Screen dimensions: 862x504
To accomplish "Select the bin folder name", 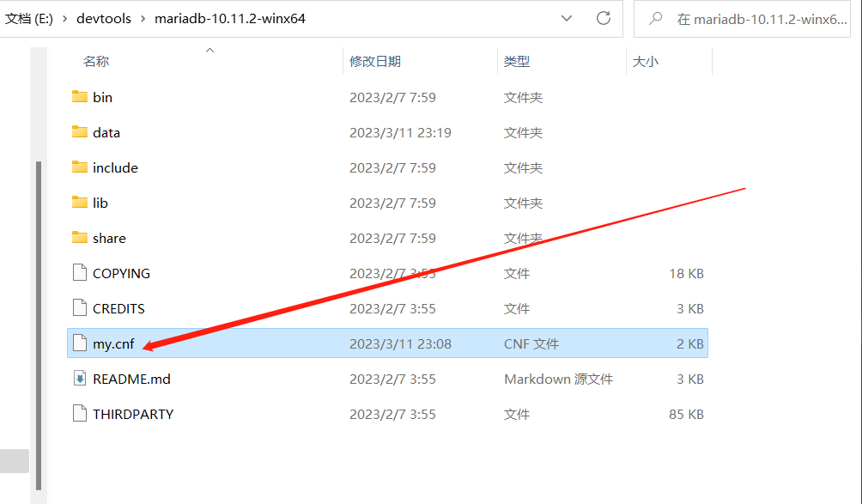I will (x=102, y=97).
